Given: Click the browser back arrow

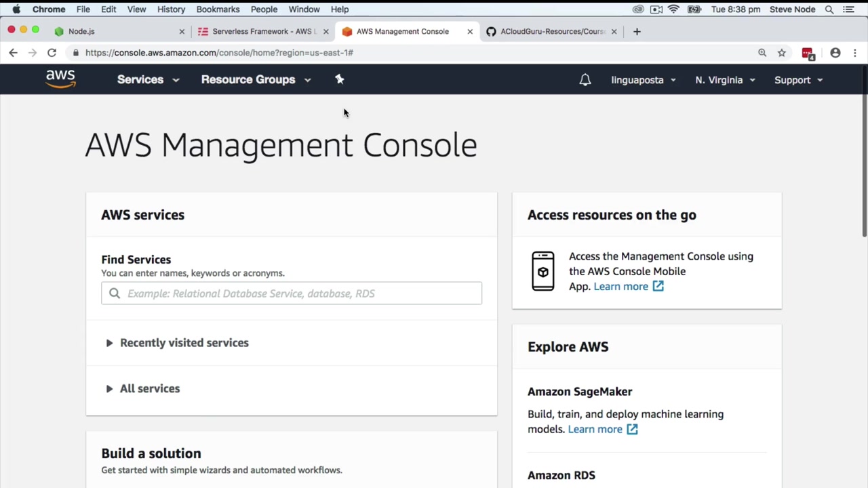Looking at the screenshot, I should click(13, 53).
